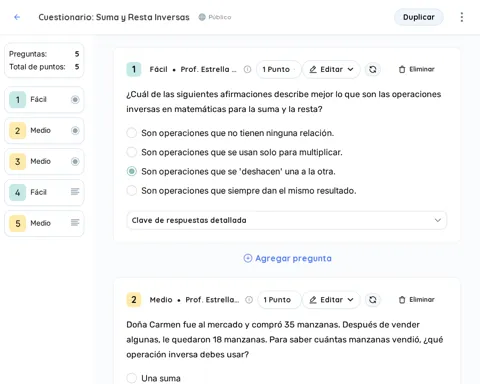Open the 1 Punto selector on question 2
The height and width of the screenshot is (384, 480).
(279, 300)
